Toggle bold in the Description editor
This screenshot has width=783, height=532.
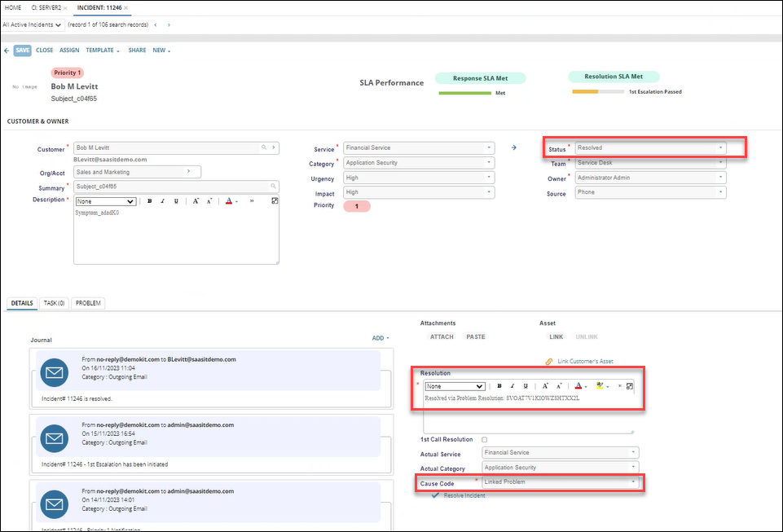(150, 201)
